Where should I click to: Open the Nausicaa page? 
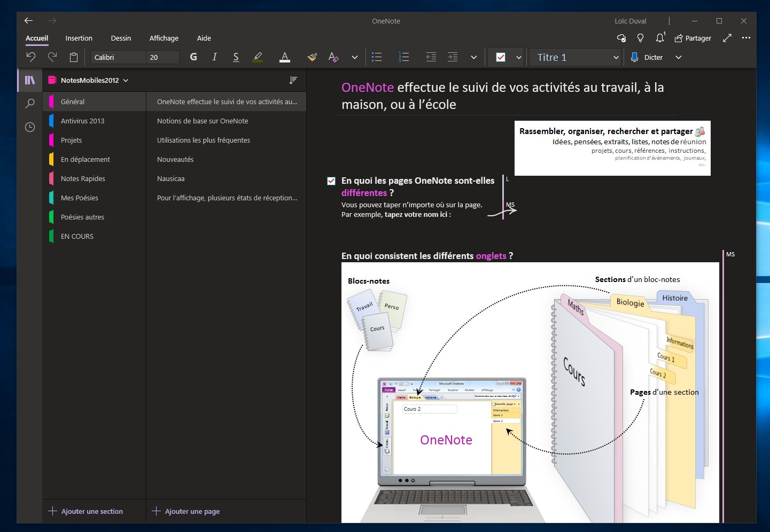[x=227, y=178]
